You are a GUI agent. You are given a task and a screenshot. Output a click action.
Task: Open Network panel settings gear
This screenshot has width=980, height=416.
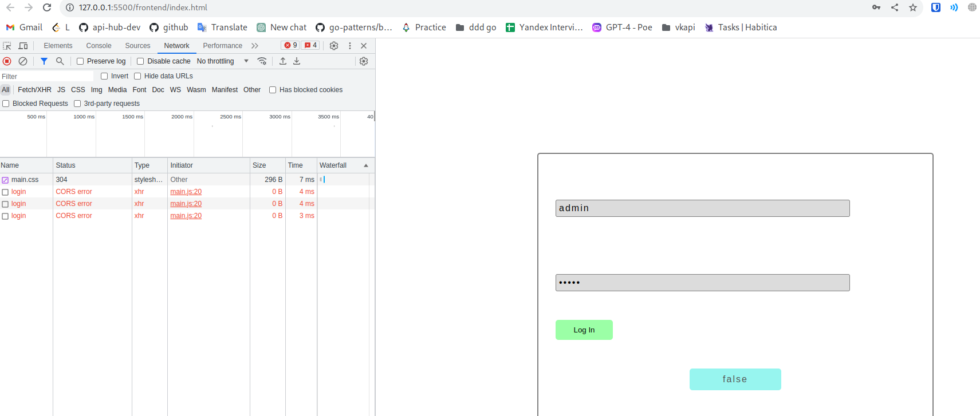click(x=364, y=61)
